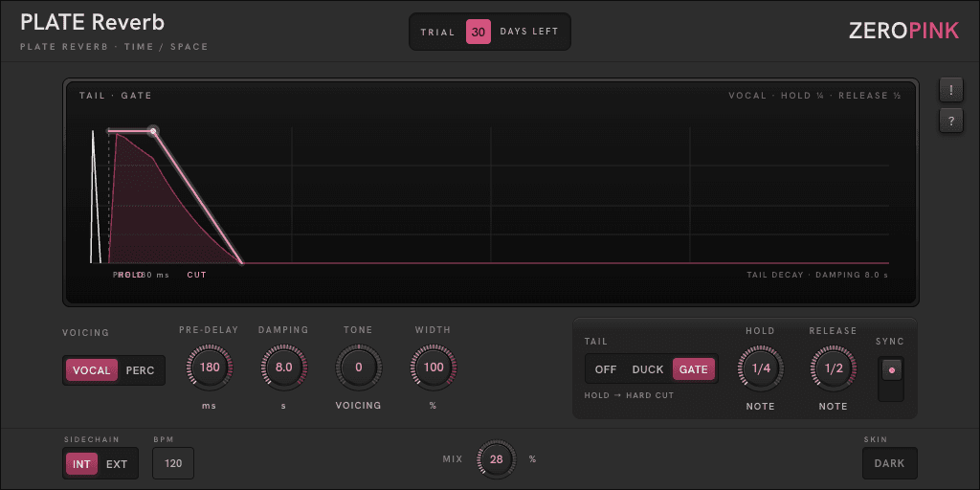Open the DARK skin selector
Image resolution: width=980 pixels, height=490 pixels.
(x=889, y=463)
